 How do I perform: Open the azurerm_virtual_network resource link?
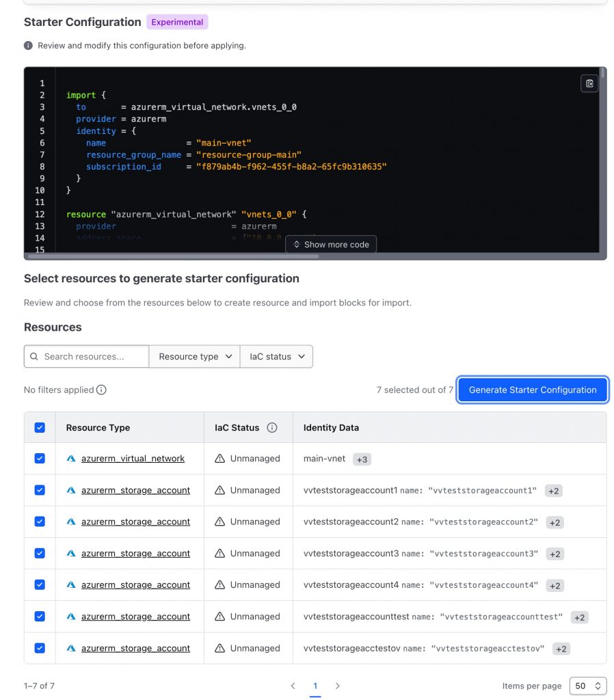133,459
